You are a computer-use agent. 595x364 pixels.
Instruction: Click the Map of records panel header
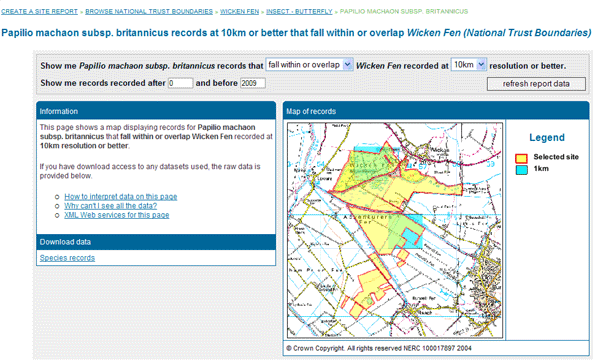pyautogui.click(x=436, y=111)
